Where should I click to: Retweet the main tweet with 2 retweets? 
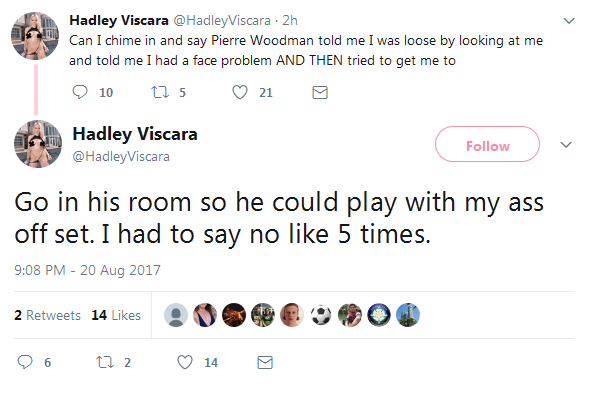pyautogui.click(x=105, y=362)
